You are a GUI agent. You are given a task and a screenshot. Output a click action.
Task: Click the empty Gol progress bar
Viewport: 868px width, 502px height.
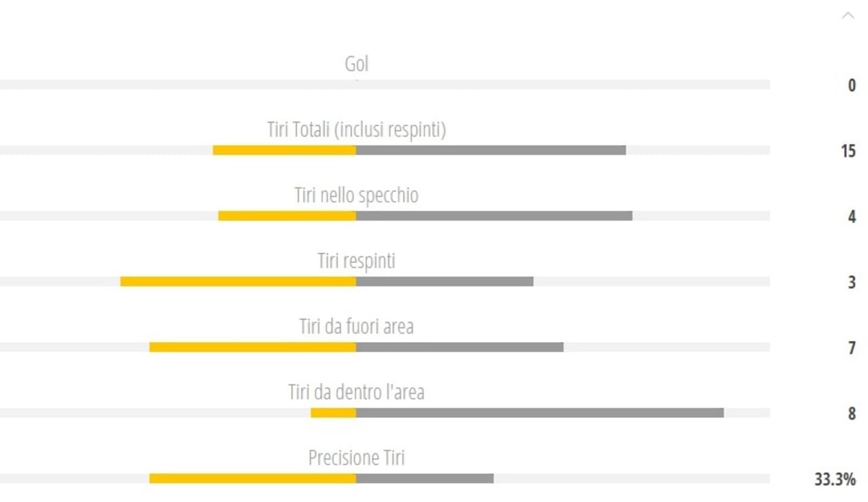(385, 84)
